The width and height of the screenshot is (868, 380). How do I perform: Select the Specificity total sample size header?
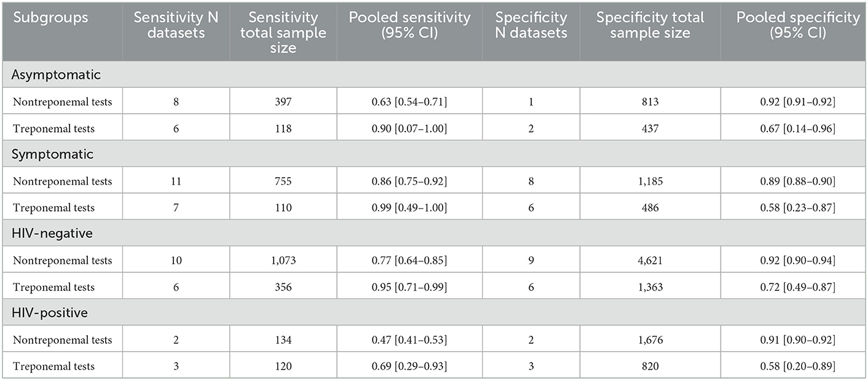click(x=650, y=25)
